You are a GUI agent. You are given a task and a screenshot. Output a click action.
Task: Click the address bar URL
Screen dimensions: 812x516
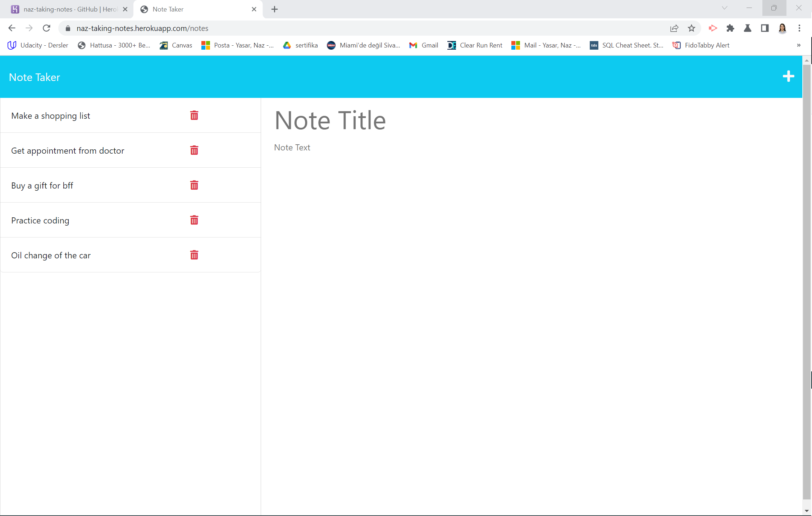pos(142,28)
